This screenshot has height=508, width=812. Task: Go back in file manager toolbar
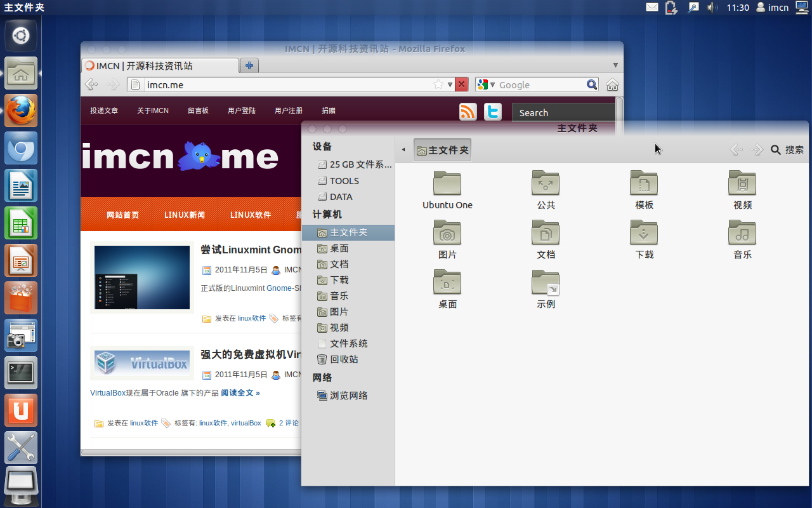tap(736, 150)
